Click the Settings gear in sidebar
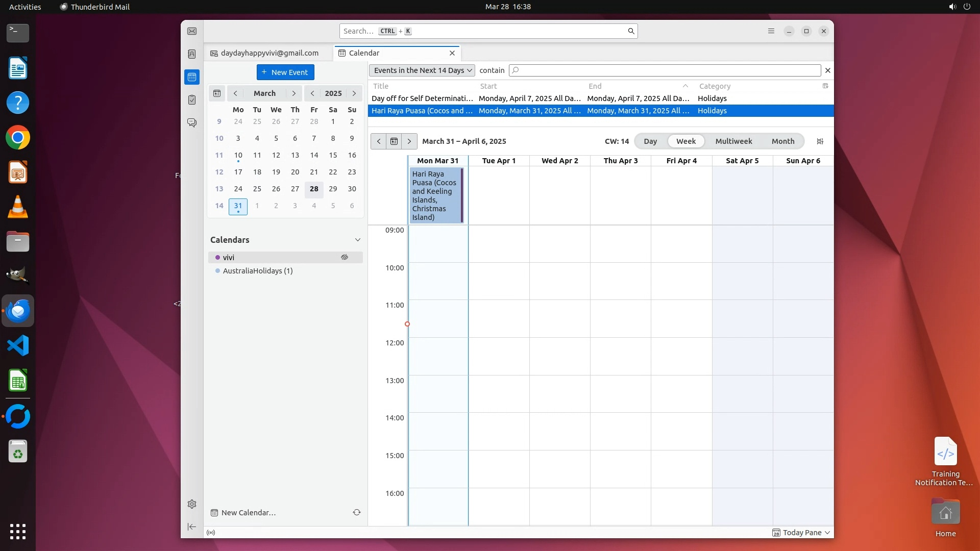Image resolution: width=980 pixels, height=551 pixels. pyautogui.click(x=192, y=504)
